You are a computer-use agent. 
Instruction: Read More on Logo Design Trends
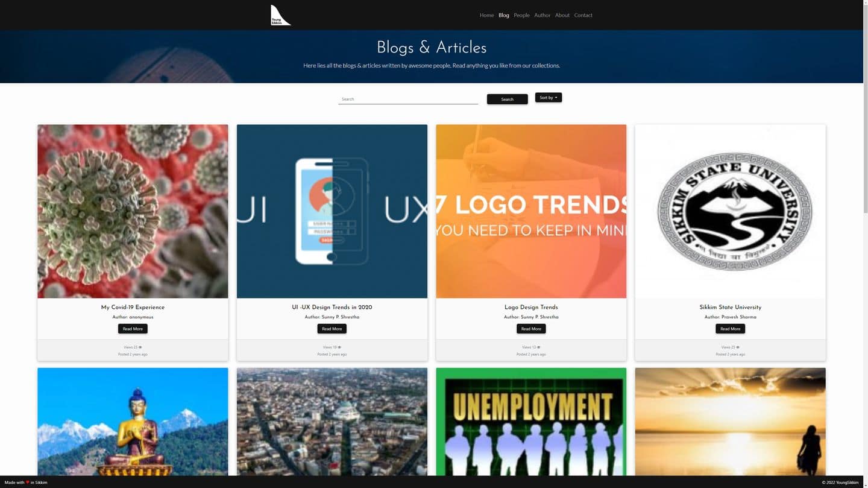coord(531,329)
